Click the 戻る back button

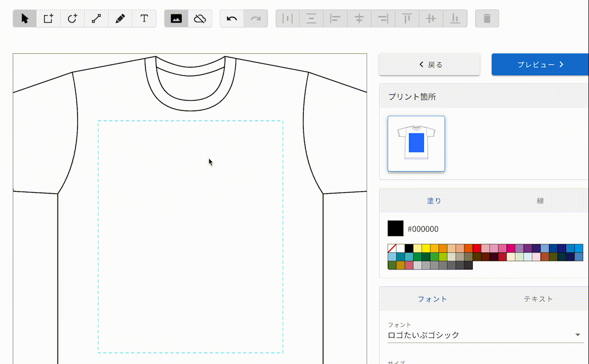429,64
